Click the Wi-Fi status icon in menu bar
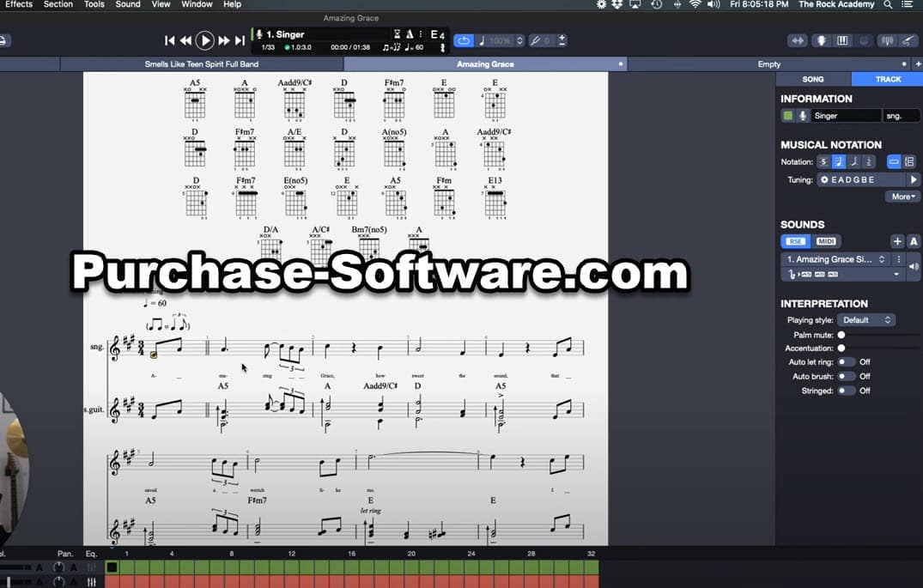Viewport: 923px width, 588px height. pyautogui.click(x=695, y=4)
